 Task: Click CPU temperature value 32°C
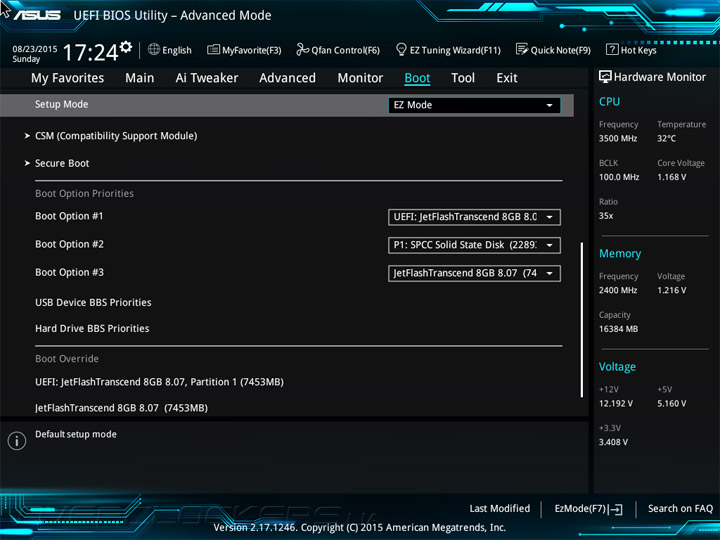(666, 138)
